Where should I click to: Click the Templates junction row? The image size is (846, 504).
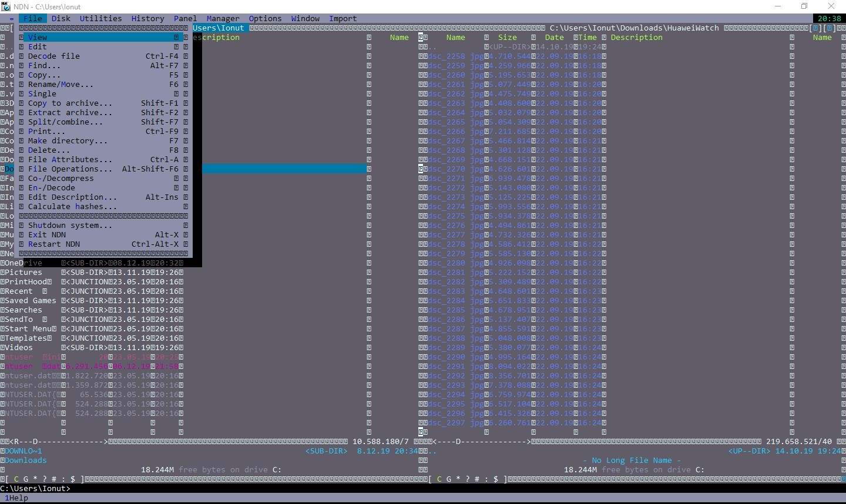point(92,338)
